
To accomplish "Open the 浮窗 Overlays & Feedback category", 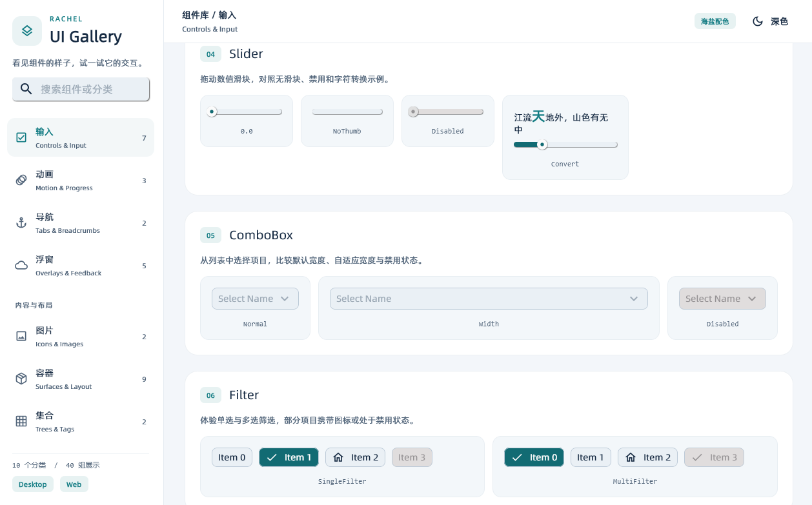I will pyautogui.click(x=81, y=265).
